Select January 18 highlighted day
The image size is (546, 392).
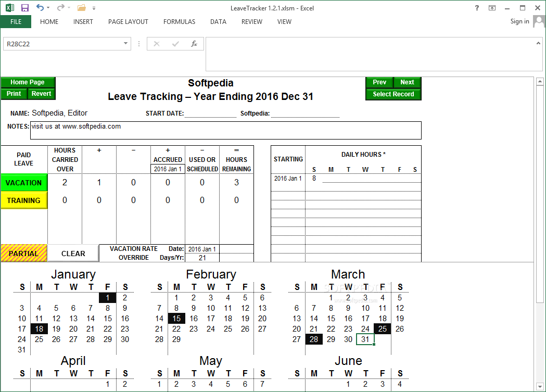click(39, 328)
